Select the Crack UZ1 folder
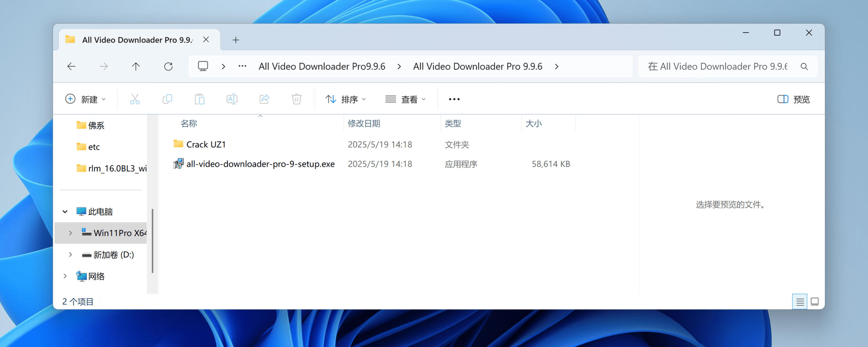This screenshot has height=347, width=868. (x=206, y=145)
